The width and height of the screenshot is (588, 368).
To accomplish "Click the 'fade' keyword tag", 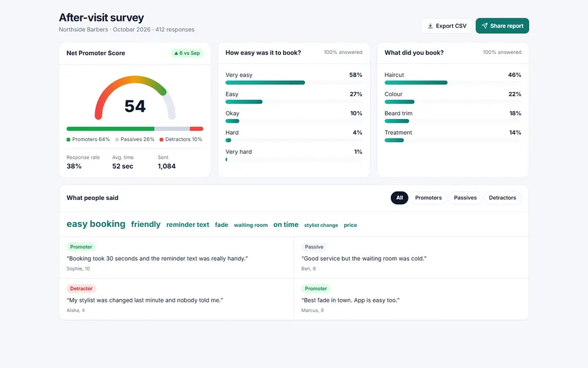I will click(221, 225).
